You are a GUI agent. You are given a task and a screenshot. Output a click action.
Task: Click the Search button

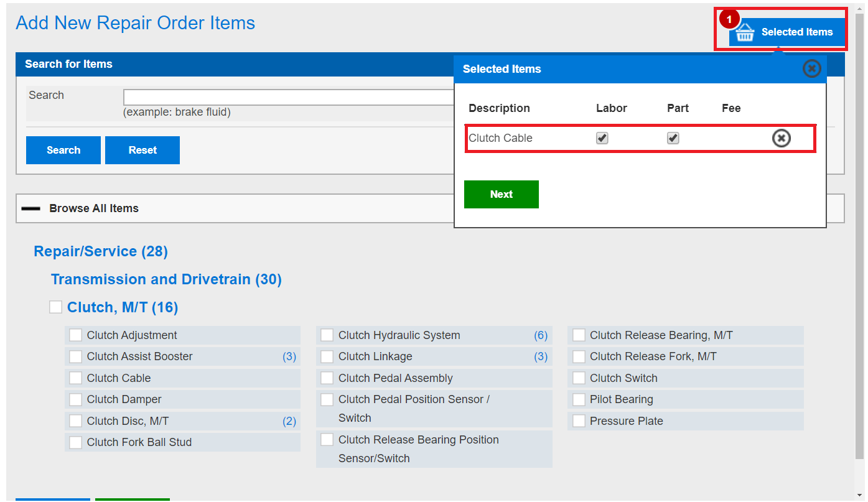click(63, 150)
